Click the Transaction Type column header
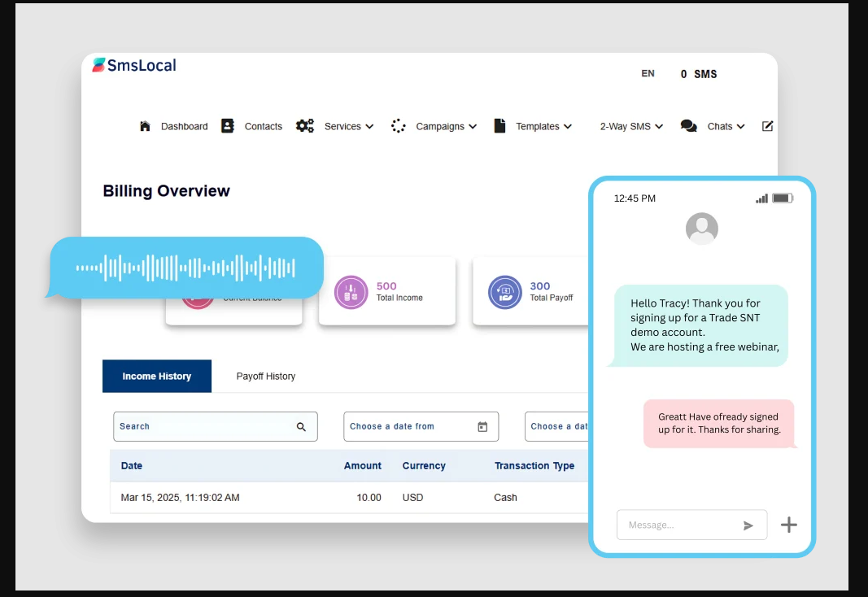Screen dimensions: 868x597 click(534, 466)
